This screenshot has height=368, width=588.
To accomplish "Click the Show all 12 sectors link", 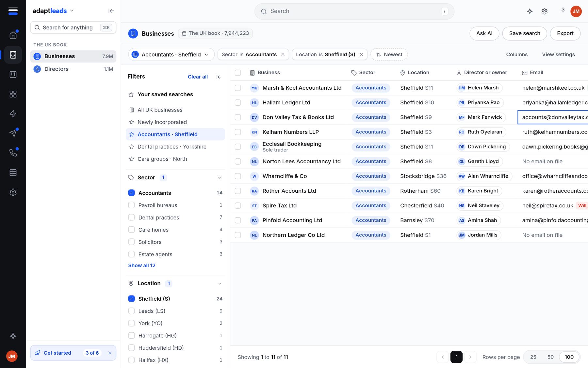I will point(142,265).
